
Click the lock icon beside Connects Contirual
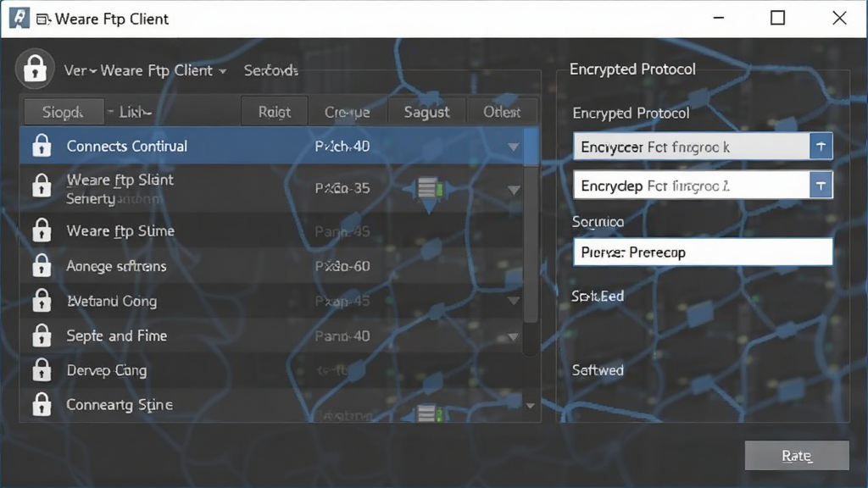coord(42,146)
